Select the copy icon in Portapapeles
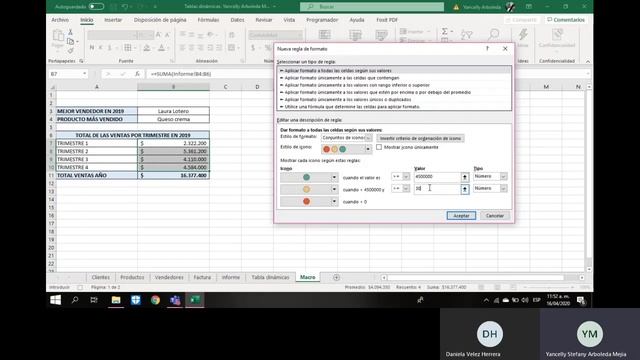 (x=70, y=41)
